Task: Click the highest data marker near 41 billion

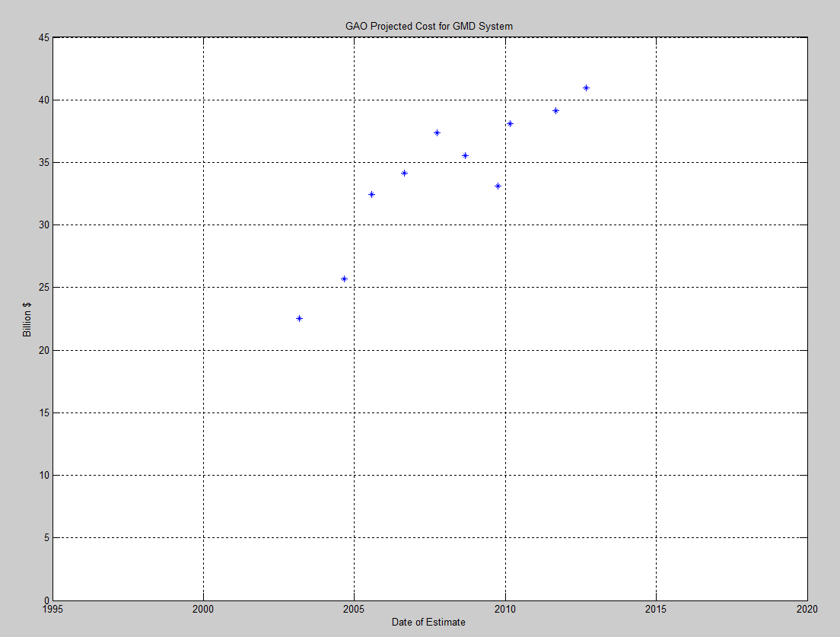Action: 586,88
